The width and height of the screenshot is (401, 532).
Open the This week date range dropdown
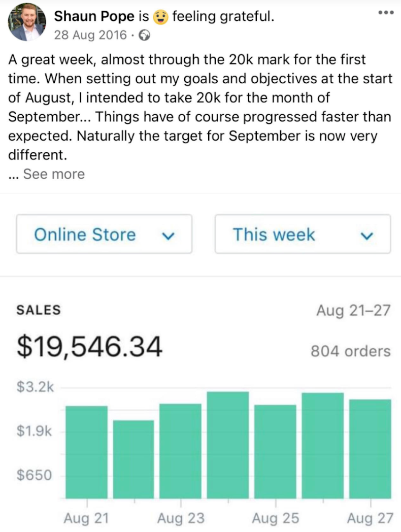pos(303,234)
